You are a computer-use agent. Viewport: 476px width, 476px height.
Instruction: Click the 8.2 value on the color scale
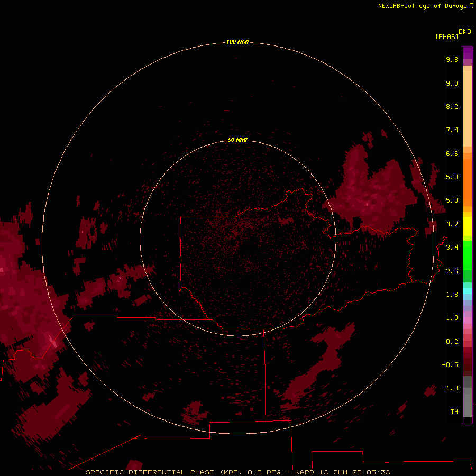point(452,107)
